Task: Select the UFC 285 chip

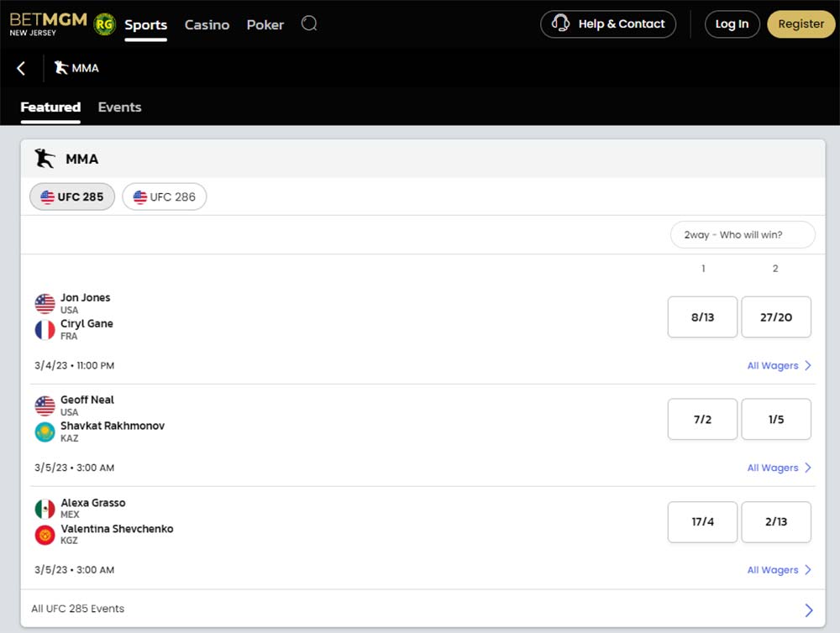Action: click(72, 196)
